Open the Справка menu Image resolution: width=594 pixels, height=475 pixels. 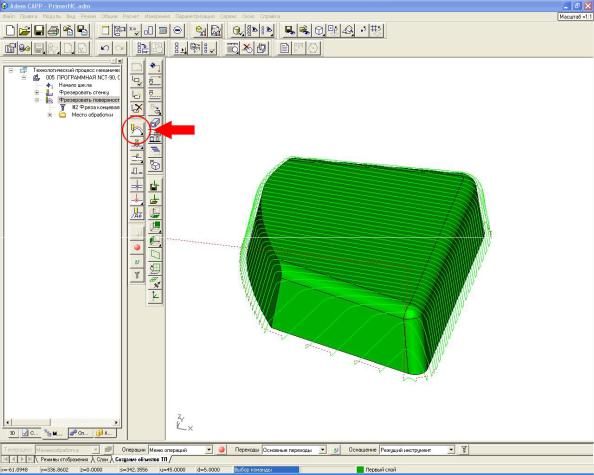(x=270, y=16)
